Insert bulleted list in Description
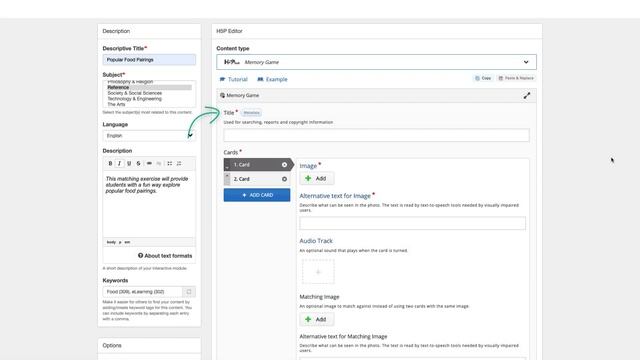Screen dimensions: 640x360 [x=169, y=163]
